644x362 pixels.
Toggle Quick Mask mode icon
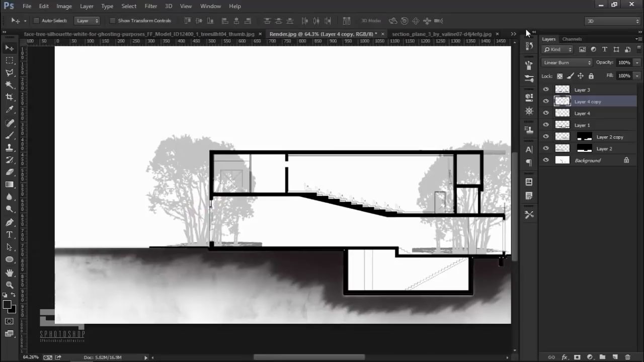coord(10,321)
